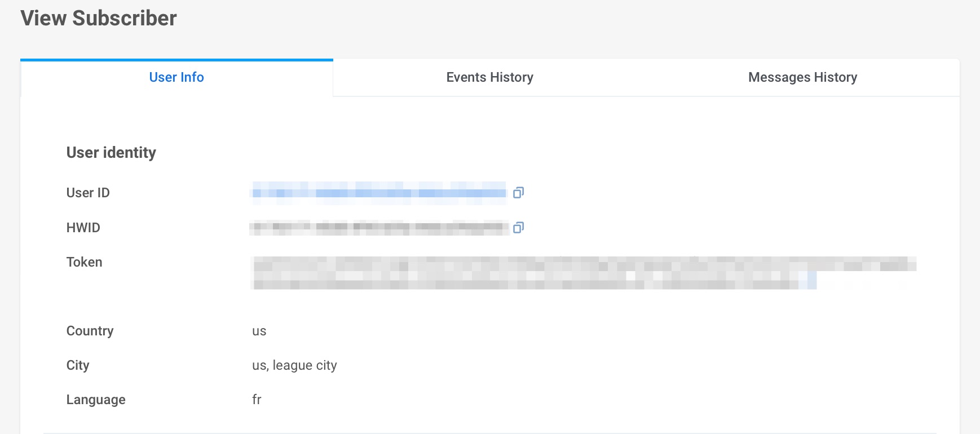Image resolution: width=980 pixels, height=434 pixels.
Task: Click the HWID field label
Action: pyautogui.click(x=83, y=228)
